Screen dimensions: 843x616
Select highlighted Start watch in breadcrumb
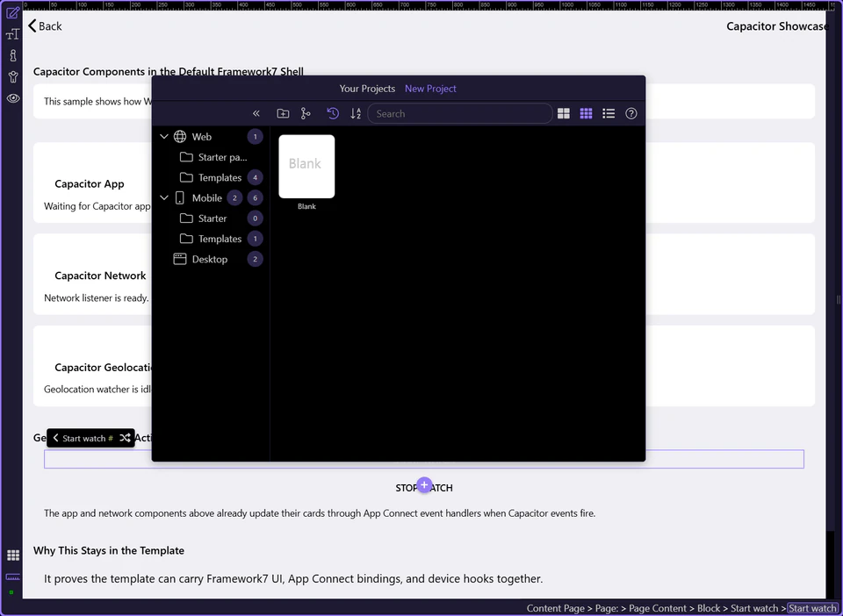pos(813,608)
